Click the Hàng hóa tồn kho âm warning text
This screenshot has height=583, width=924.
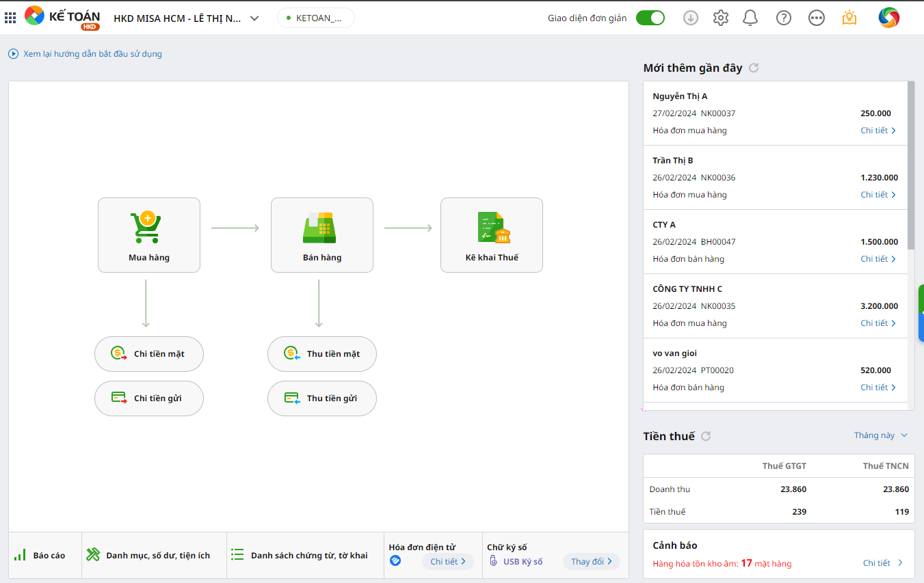(x=722, y=564)
